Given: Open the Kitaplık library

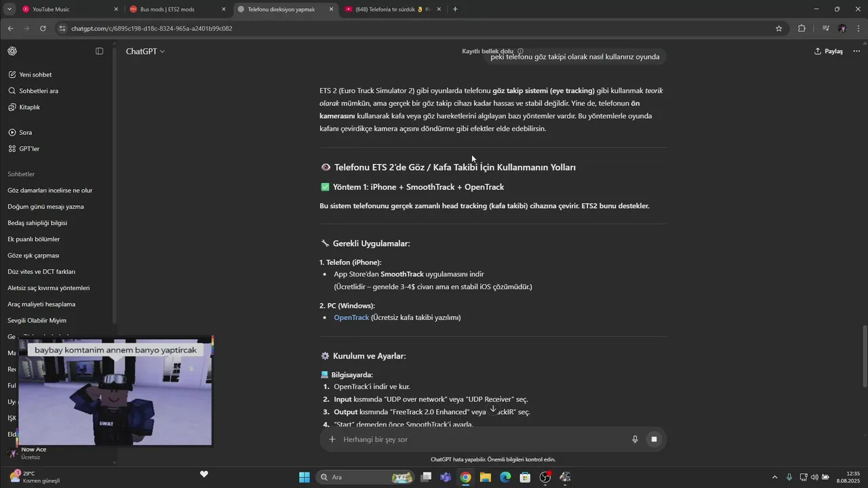Looking at the screenshot, I should coord(24,107).
